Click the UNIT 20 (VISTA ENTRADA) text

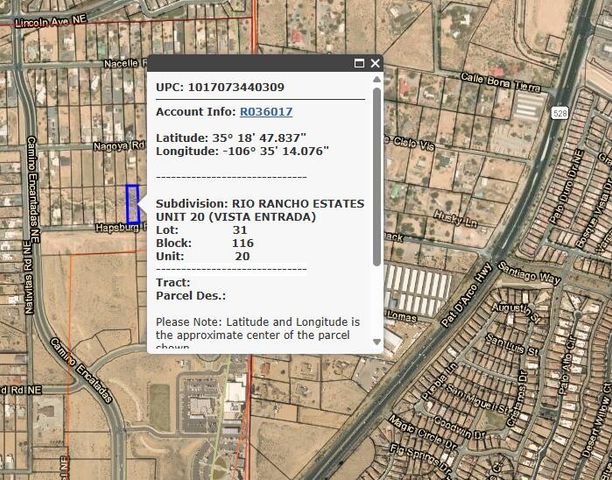pos(236,217)
